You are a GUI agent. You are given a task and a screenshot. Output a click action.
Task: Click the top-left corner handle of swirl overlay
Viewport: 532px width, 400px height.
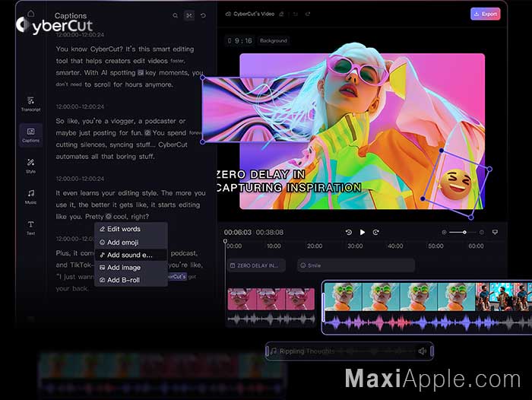(x=203, y=78)
